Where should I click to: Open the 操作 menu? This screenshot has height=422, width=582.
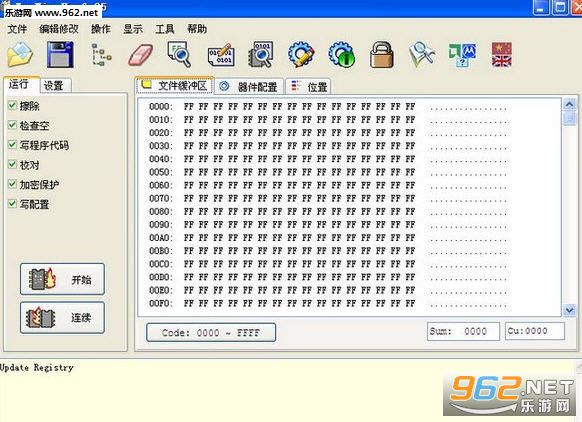pyautogui.click(x=101, y=29)
